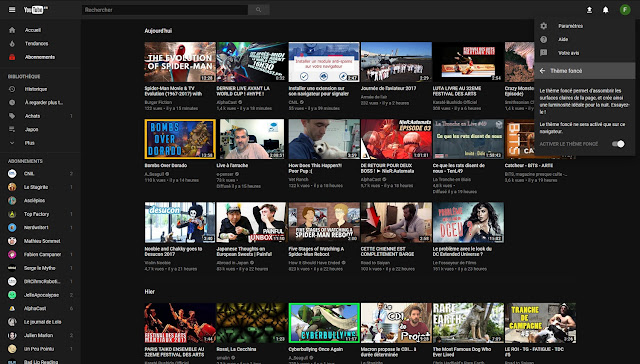Open the Bombs Over Dorado thumbnail
This screenshot has height=364, width=640.
(x=180, y=139)
